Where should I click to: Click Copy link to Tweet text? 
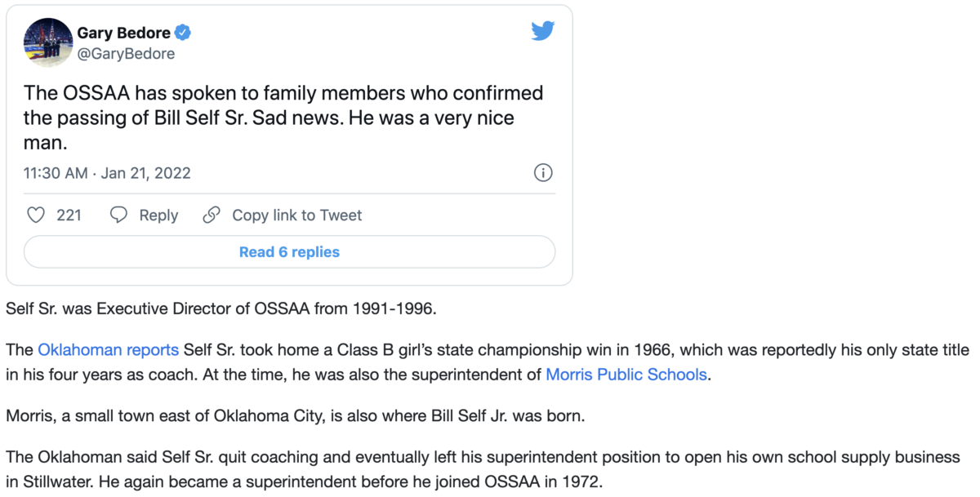pos(297,215)
